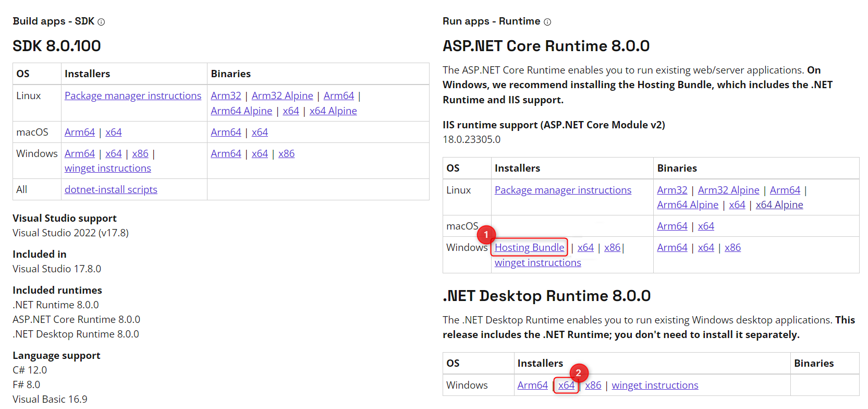Viewport: 868px width, 409px height.
Task: Download ASP.NET Core Linux Arm32 Alpine binary
Action: (729, 190)
